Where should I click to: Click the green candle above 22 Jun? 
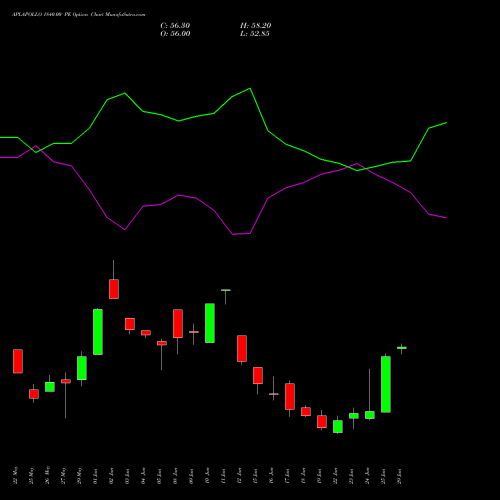[x=338, y=427]
